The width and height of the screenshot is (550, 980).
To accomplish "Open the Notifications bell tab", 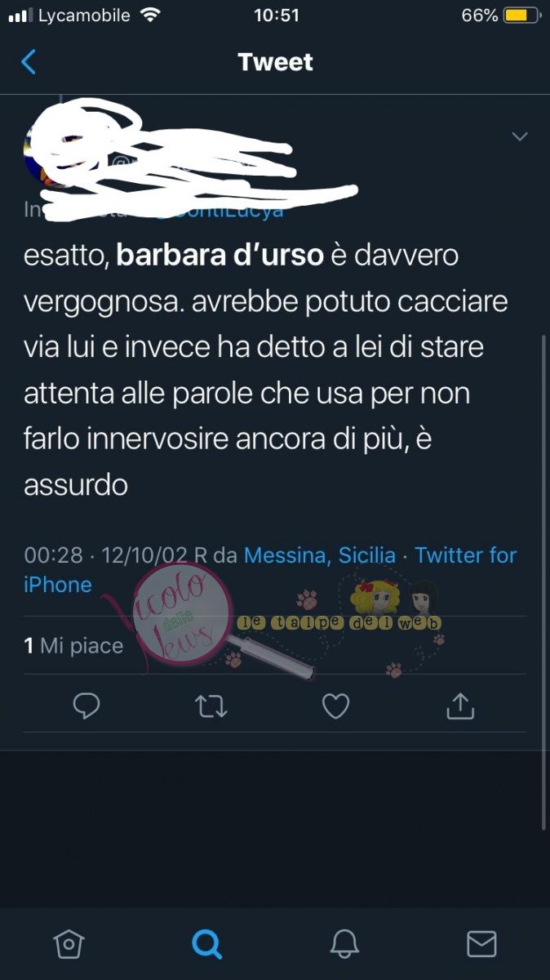I will pos(344,944).
